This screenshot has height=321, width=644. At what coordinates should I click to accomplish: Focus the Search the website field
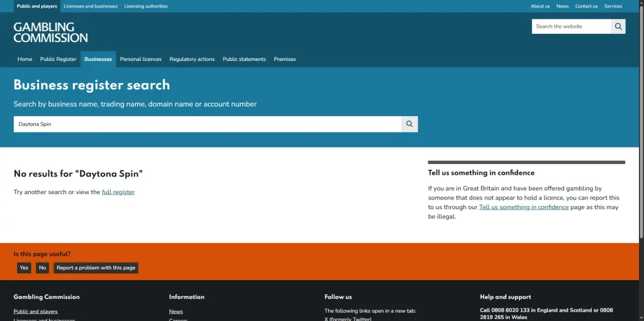(x=571, y=26)
